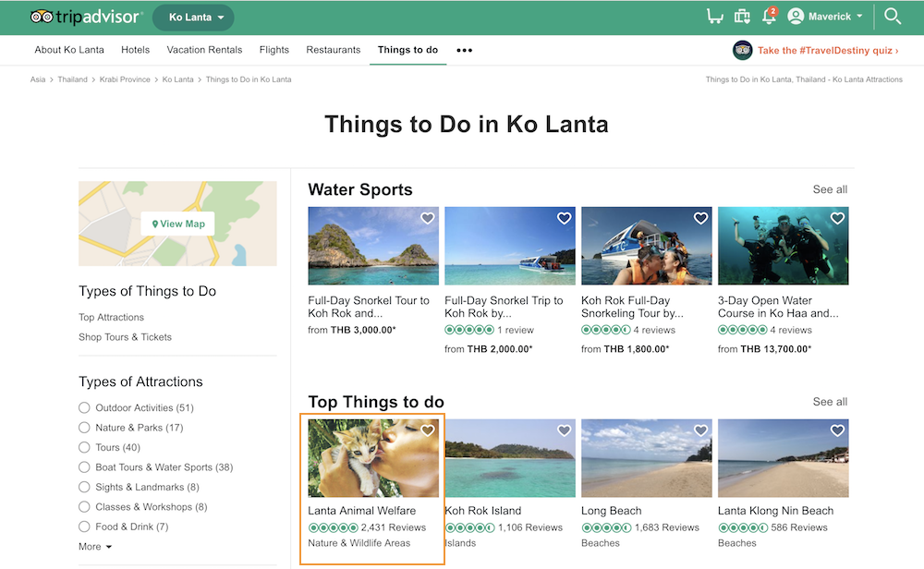Image resolution: width=924 pixels, height=569 pixels.
Task: Go to the Restaurants tab
Action: [333, 50]
